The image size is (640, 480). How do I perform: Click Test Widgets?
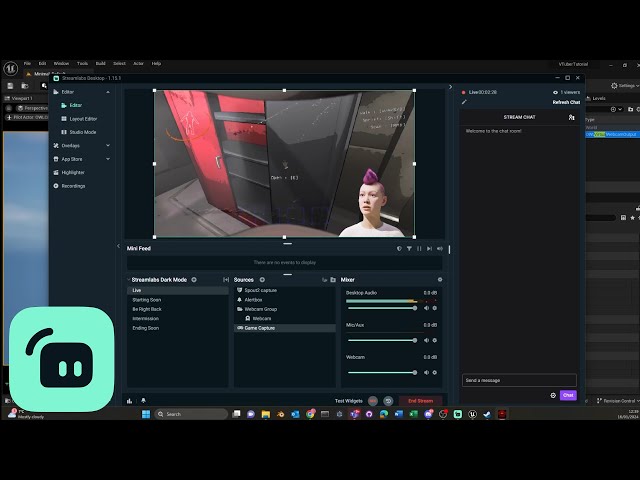coord(349,401)
